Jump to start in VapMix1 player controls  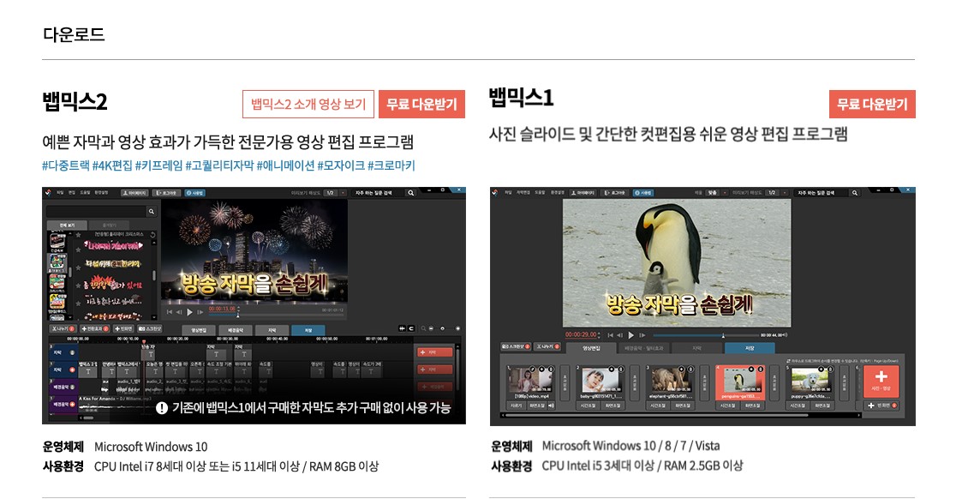610,334
